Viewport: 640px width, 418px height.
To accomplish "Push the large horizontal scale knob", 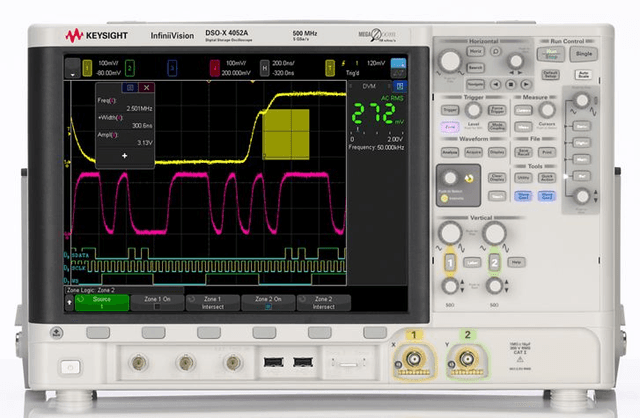I will click(x=450, y=61).
